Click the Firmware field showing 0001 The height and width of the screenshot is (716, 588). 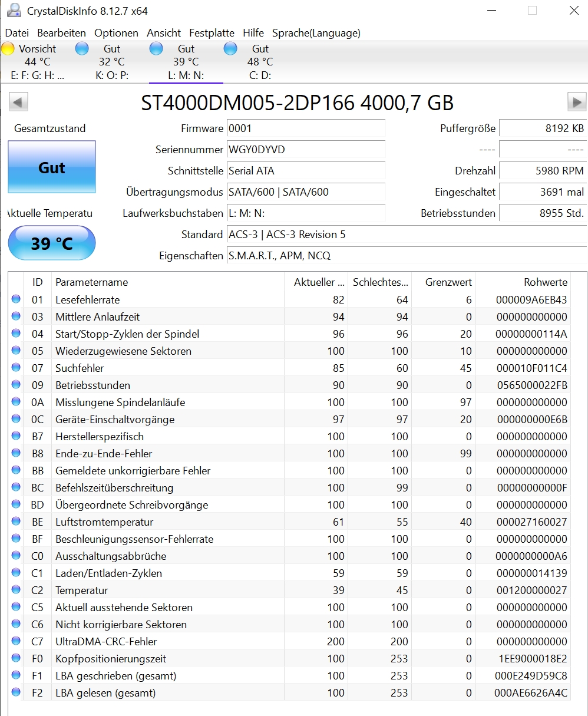click(306, 128)
